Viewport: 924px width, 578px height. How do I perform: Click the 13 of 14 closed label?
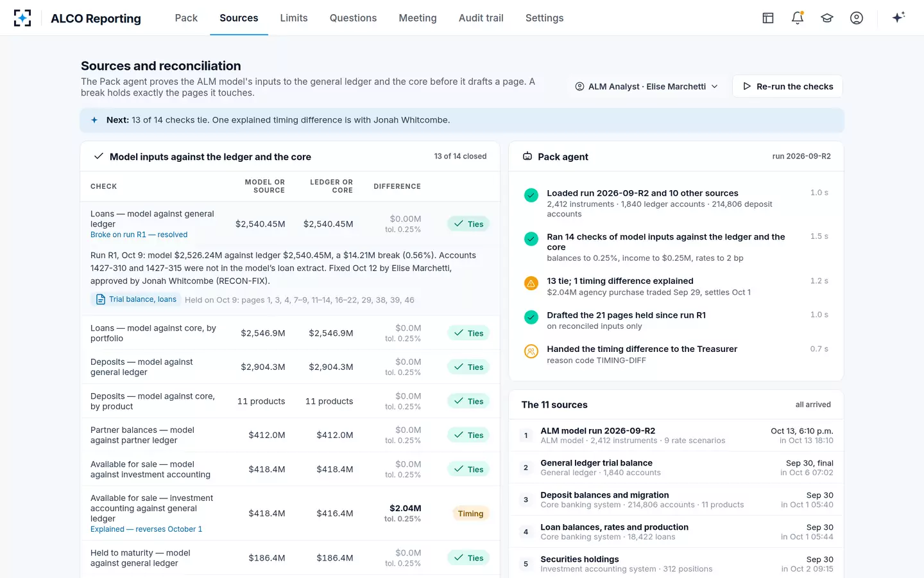460,156
